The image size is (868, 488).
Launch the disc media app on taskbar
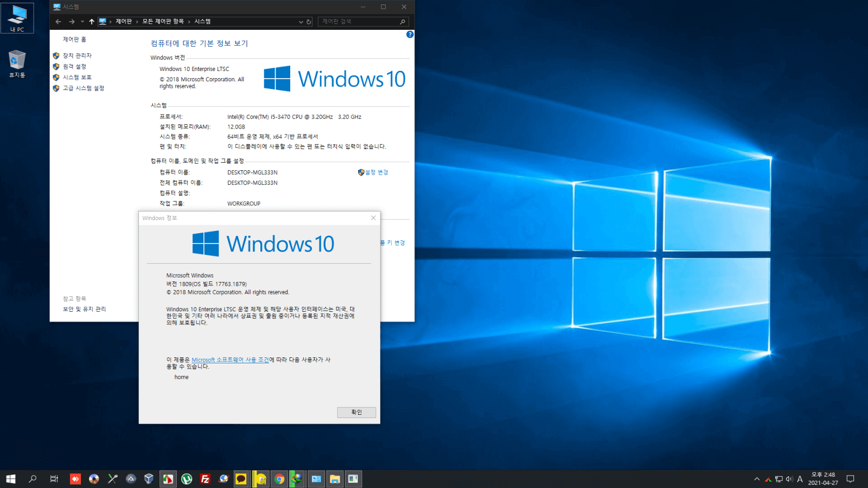(x=94, y=479)
